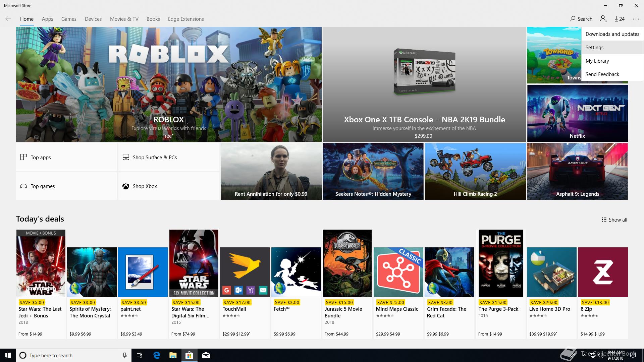Switch to the Games tab
The image size is (644, 362).
tap(69, 19)
